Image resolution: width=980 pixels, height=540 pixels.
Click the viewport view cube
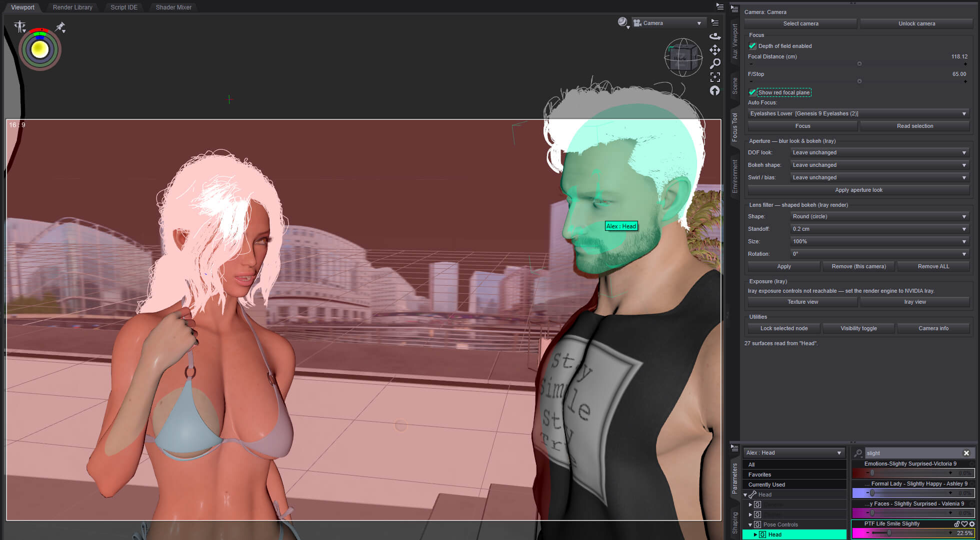tap(683, 57)
